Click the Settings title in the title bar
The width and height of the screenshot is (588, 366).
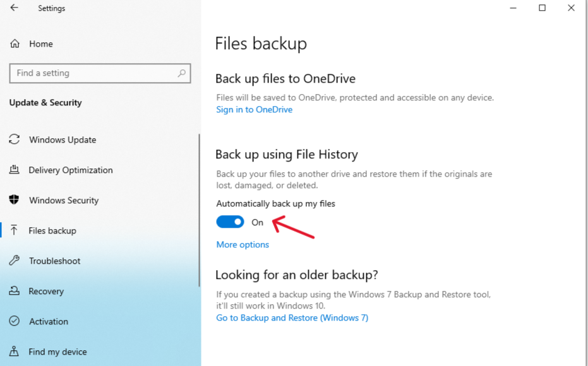click(51, 8)
